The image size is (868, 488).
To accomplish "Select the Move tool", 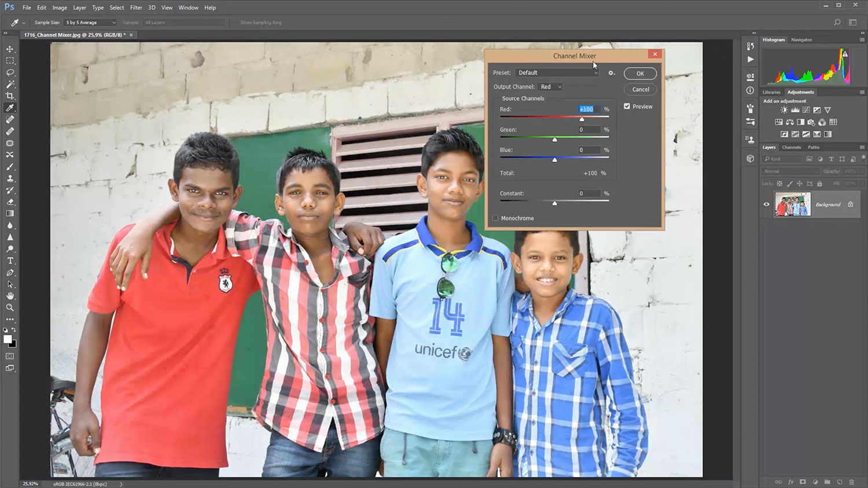I will [10, 49].
